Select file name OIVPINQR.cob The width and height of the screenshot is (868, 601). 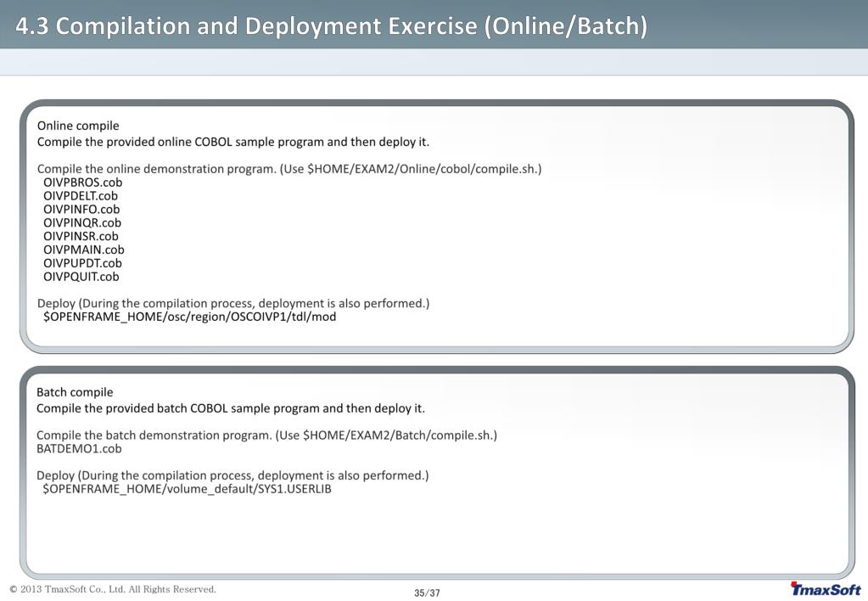click(x=82, y=222)
